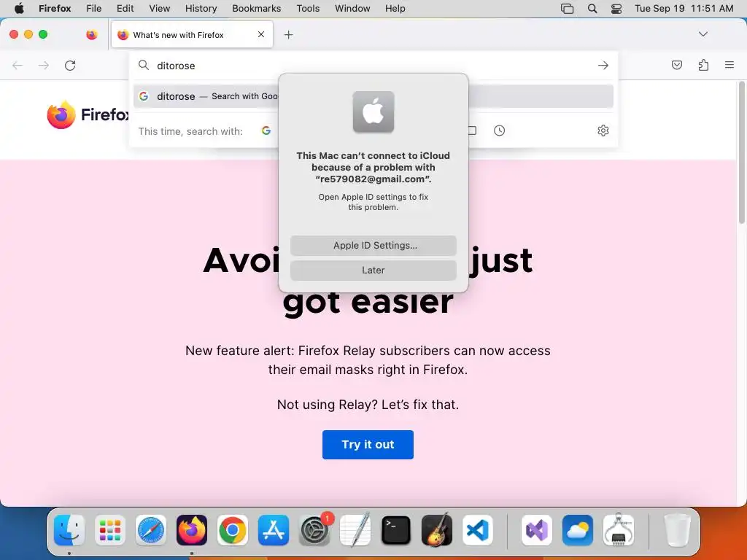Viewport: 747px width, 560px height.
Task: Launch Visual Studio Code from Dock
Action: pyautogui.click(x=478, y=530)
